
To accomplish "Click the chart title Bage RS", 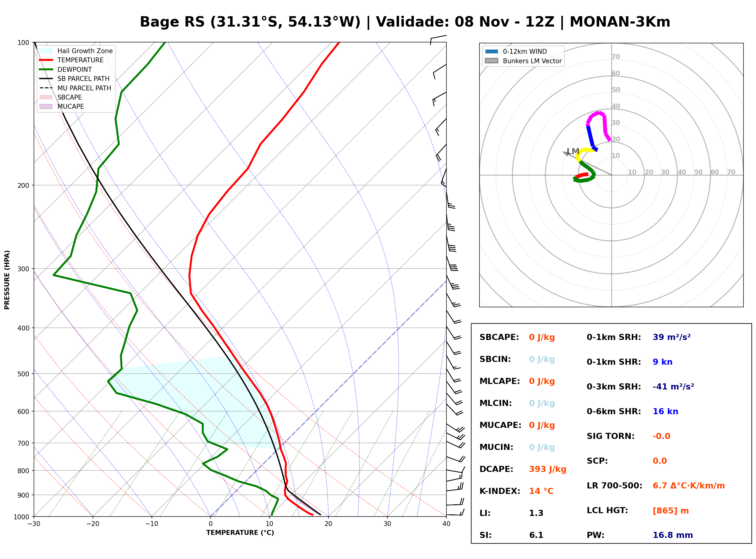I will (173, 22).
